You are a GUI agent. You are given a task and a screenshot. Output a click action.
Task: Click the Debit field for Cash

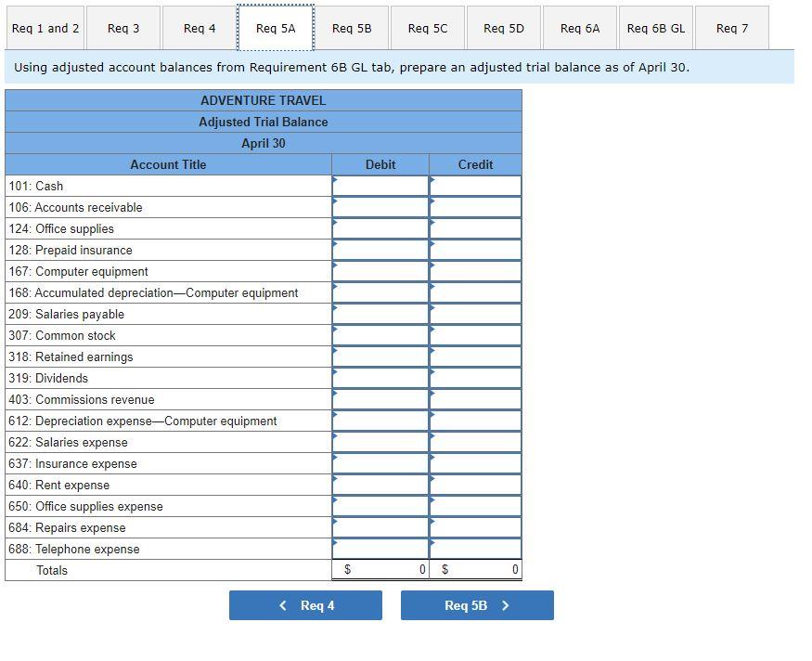point(380,186)
